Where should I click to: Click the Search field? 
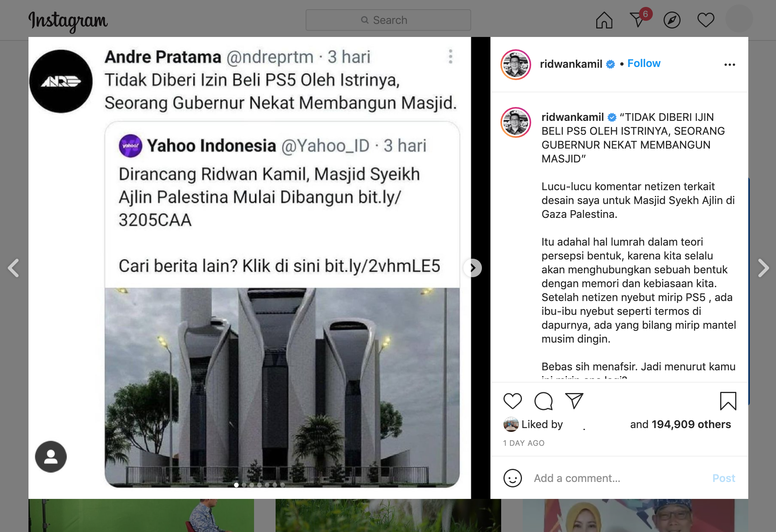[x=388, y=20]
